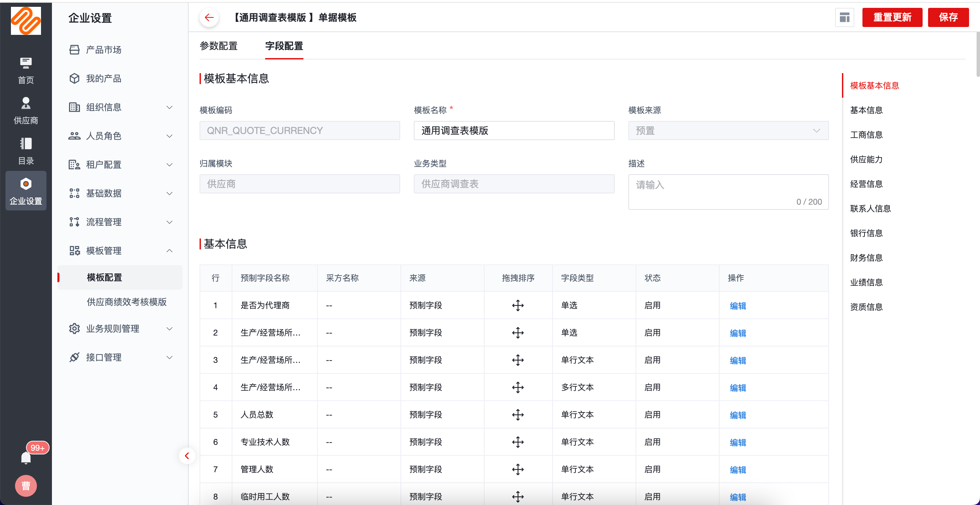The image size is (980, 505).
Task: Click drag-sort handle in row 2
Action: pos(518,333)
